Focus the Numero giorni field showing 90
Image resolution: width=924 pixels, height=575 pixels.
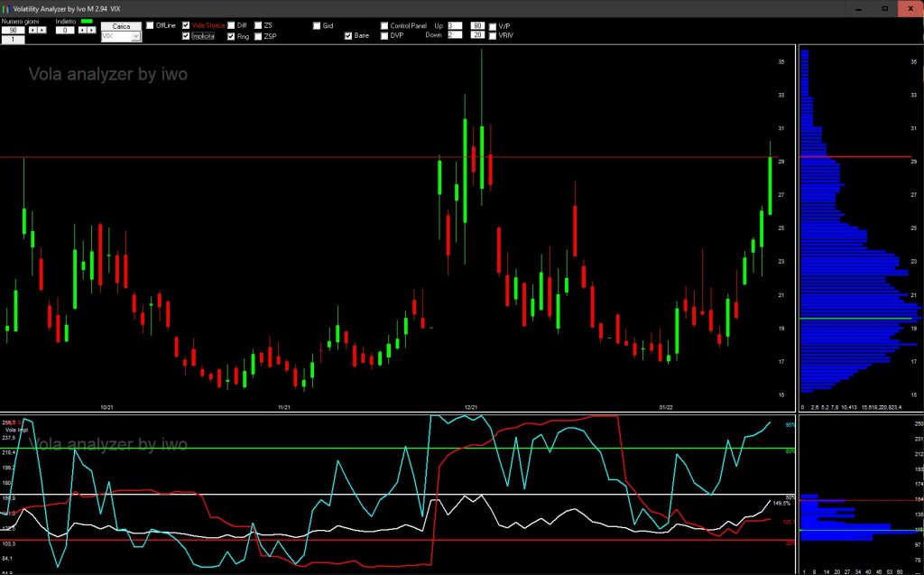(13, 30)
